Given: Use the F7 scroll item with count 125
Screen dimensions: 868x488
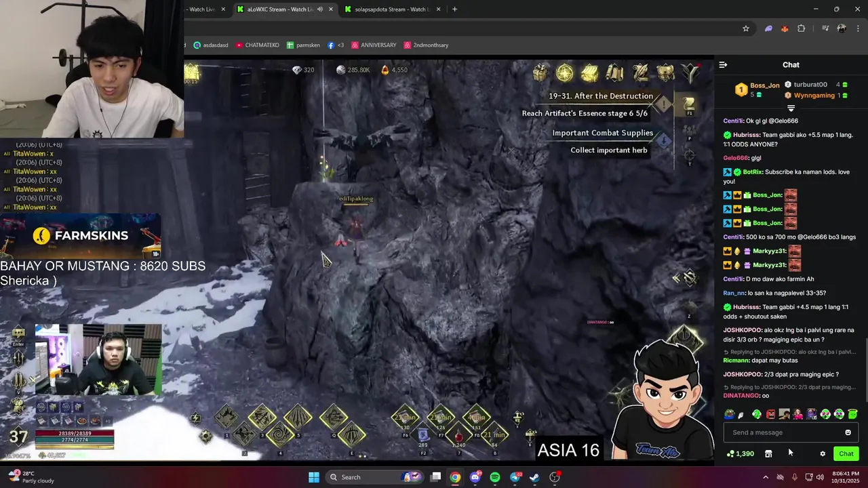Looking at the screenshot, I should coord(441,417).
